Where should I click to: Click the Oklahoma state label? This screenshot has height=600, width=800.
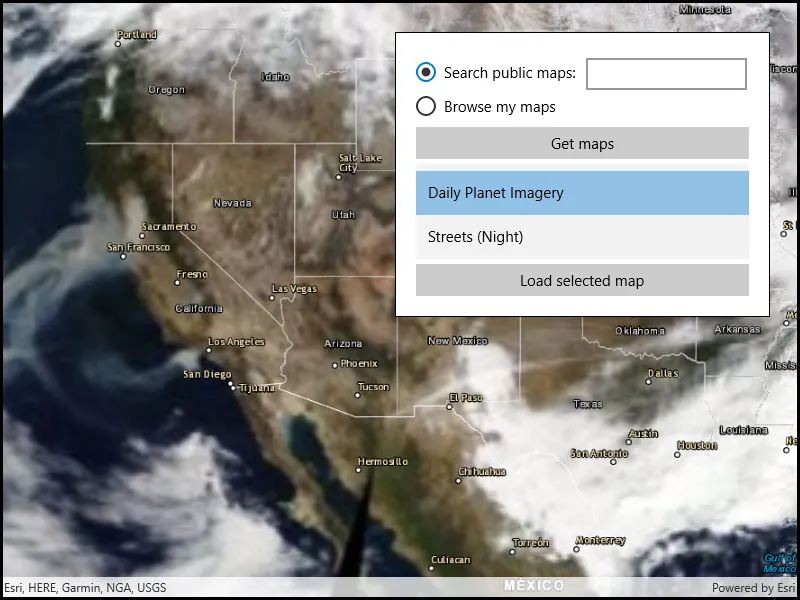[x=640, y=331]
